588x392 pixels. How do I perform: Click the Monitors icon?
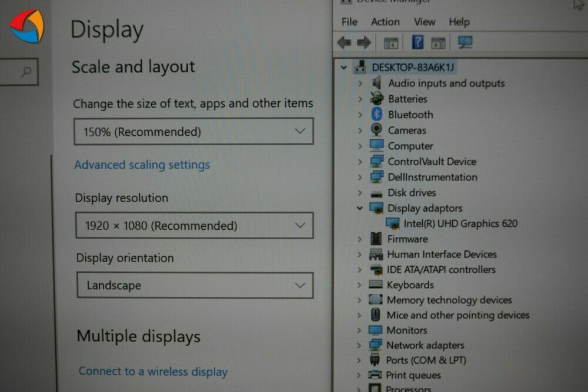pos(375,330)
